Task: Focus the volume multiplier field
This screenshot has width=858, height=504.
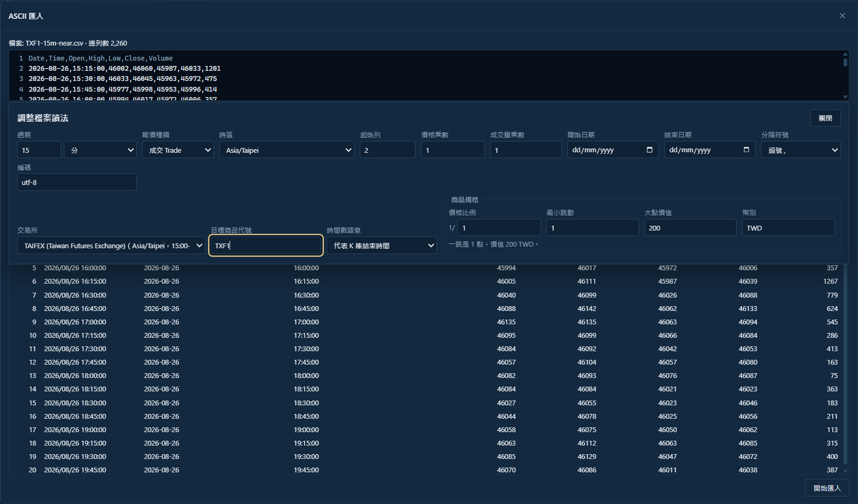Action: [526, 150]
